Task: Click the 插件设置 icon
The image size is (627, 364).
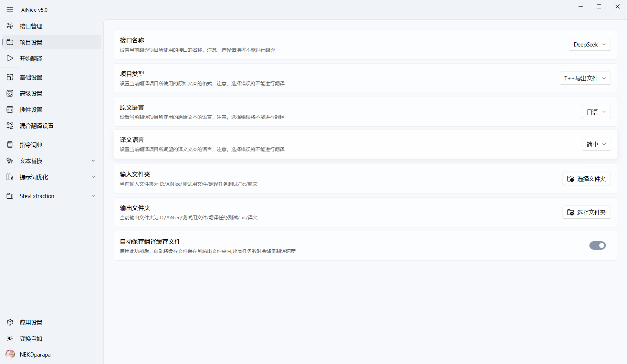Action: pyautogui.click(x=10, y=109)
